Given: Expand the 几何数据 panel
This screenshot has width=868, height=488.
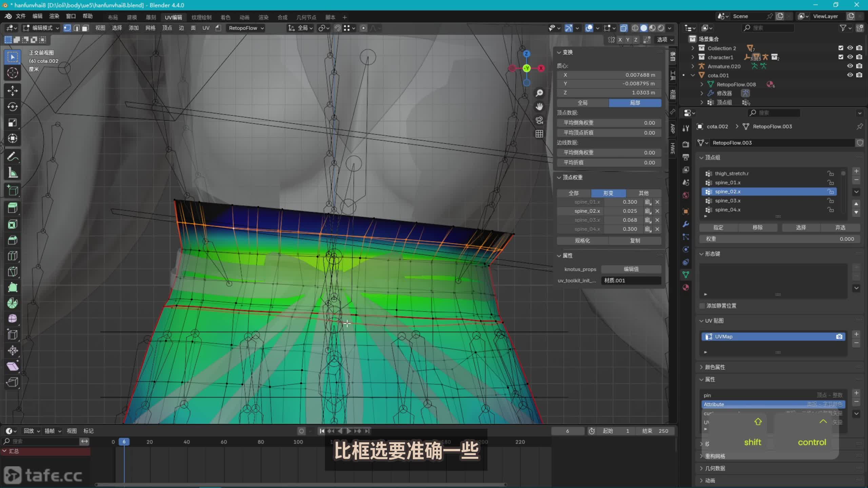Looking at the screenshot, I should [715, 468].
